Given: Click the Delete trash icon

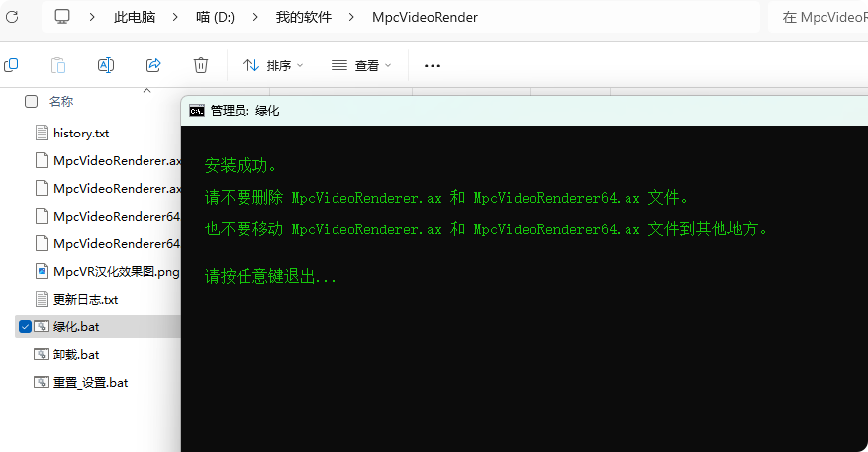Looking at the screenshot, I should tap(200, 65).
